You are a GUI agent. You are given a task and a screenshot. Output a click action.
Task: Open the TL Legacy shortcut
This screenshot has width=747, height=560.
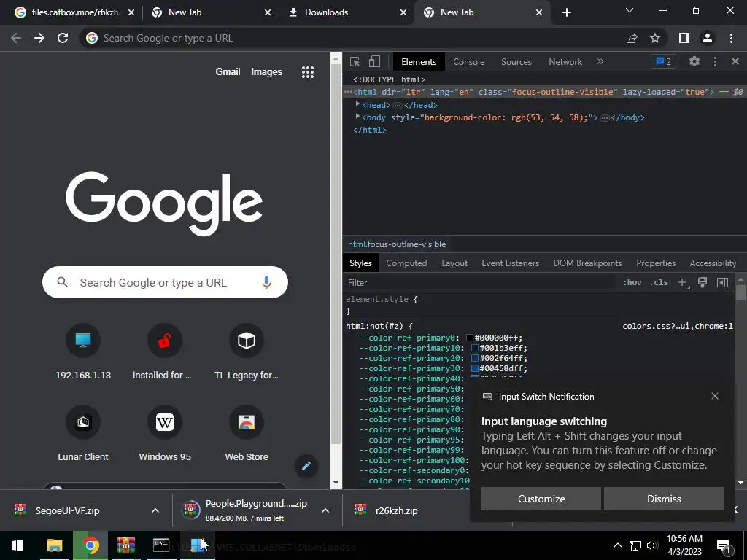(247, 351)
